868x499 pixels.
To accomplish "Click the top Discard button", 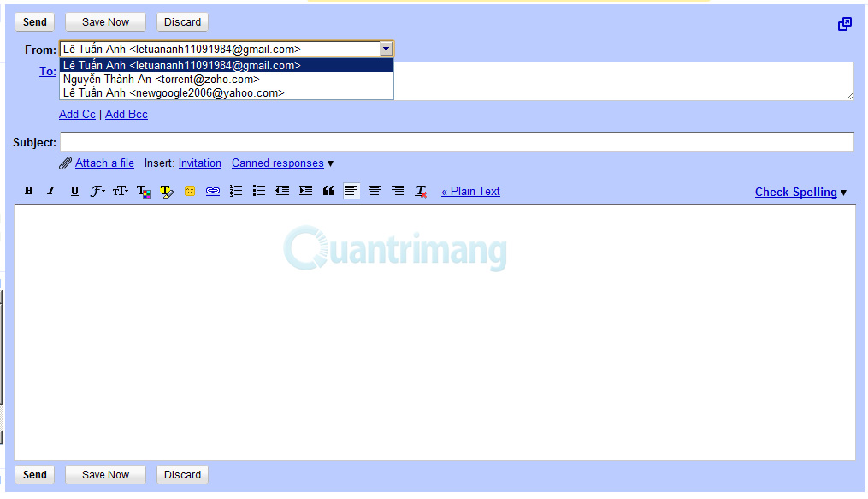I will (x=183, y=22).
